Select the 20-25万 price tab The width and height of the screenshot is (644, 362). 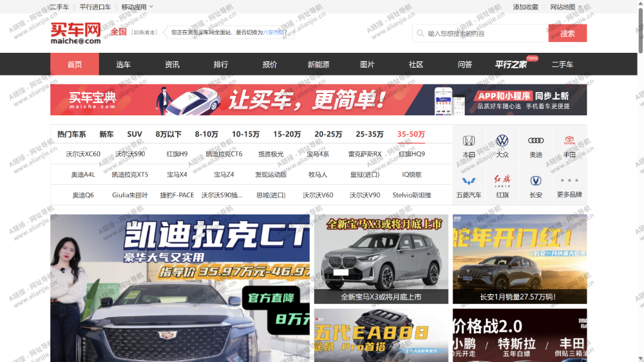(328, 135)
